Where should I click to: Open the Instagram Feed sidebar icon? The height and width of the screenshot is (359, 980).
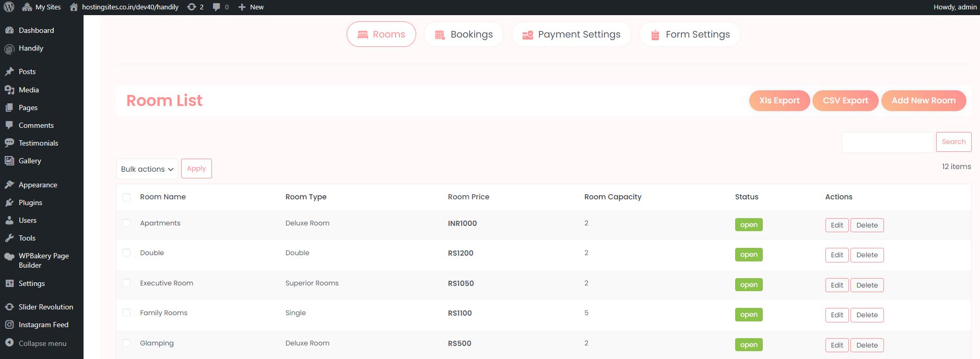pos(9,325)
